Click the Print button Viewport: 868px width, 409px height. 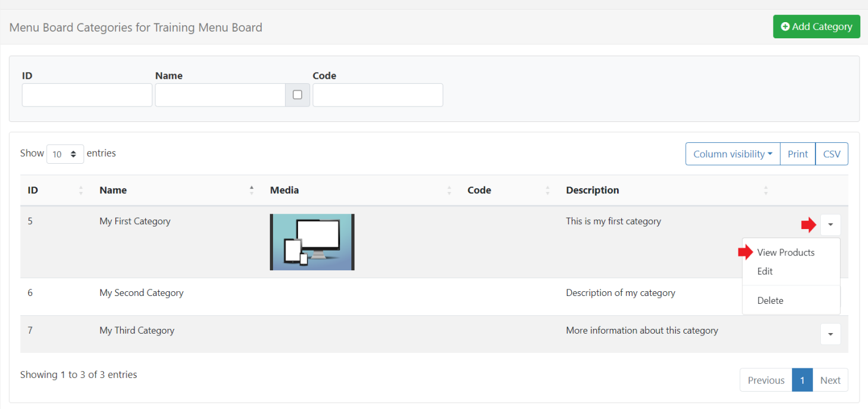coord(798,154)
